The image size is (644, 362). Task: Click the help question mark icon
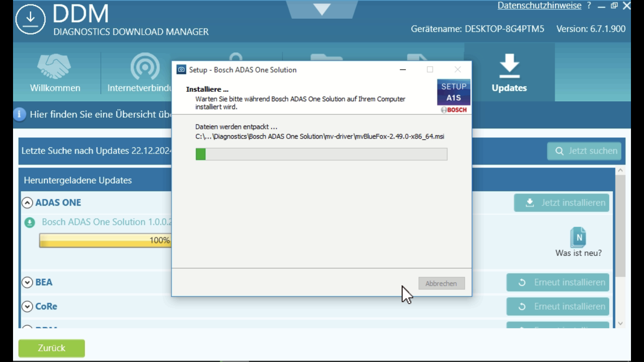click(589, 6)
